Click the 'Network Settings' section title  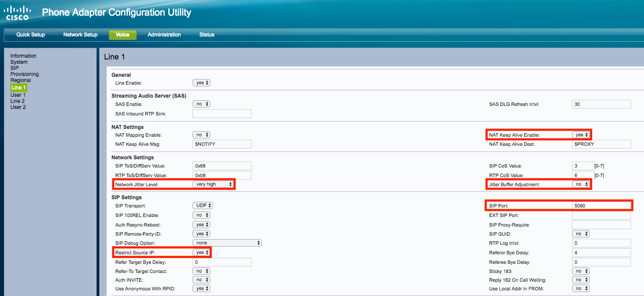point(133,158)
